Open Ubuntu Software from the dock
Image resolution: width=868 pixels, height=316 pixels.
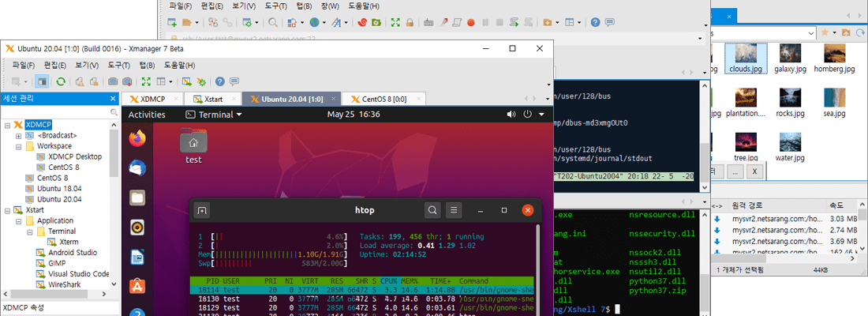(x=137, y=287)
